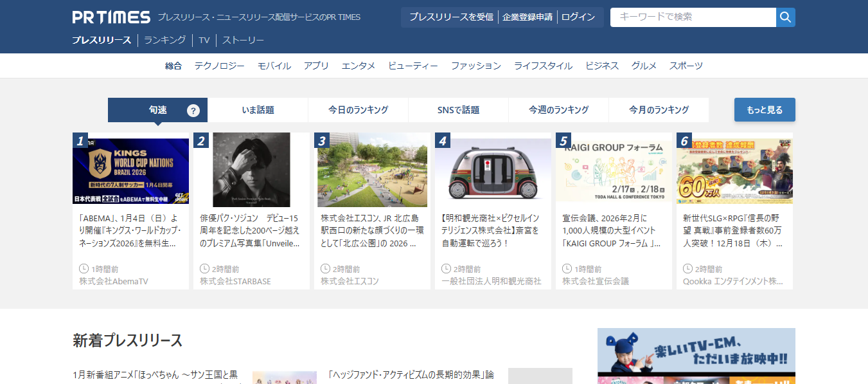868x384 pixels.
Task: Switch to the SNSで話題 tab
Action: click(x=458, y=110)
